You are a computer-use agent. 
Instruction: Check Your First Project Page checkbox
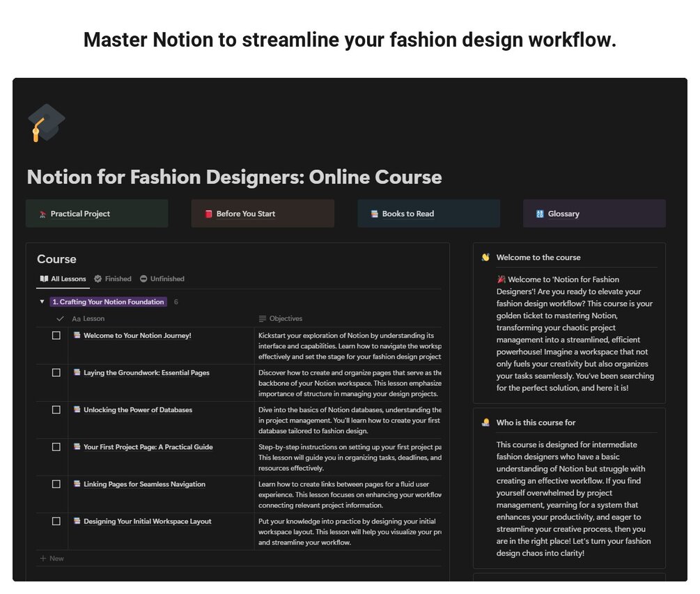pos(56,447)
